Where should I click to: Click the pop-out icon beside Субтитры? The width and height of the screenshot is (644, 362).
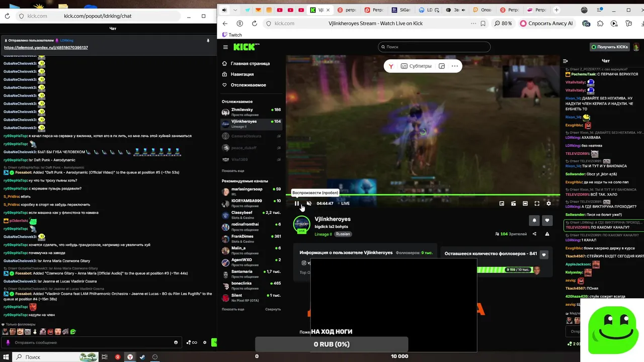click(442, 66)
